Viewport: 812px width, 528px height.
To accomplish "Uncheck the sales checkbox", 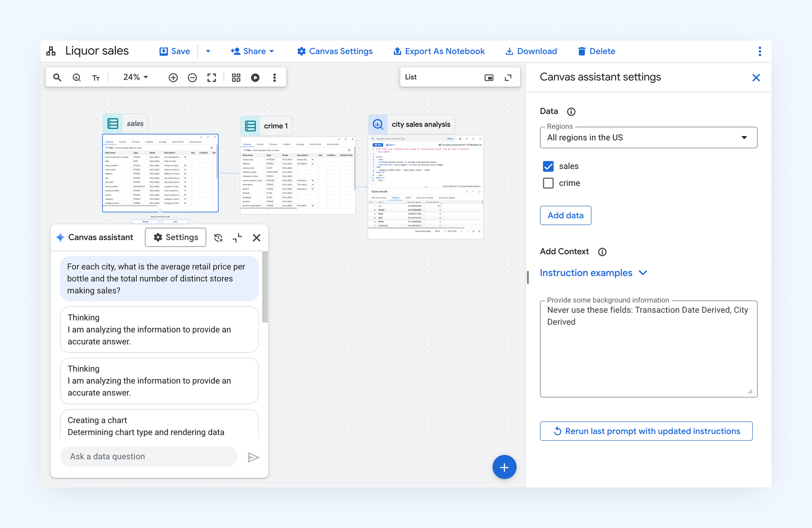I will 548,166.
